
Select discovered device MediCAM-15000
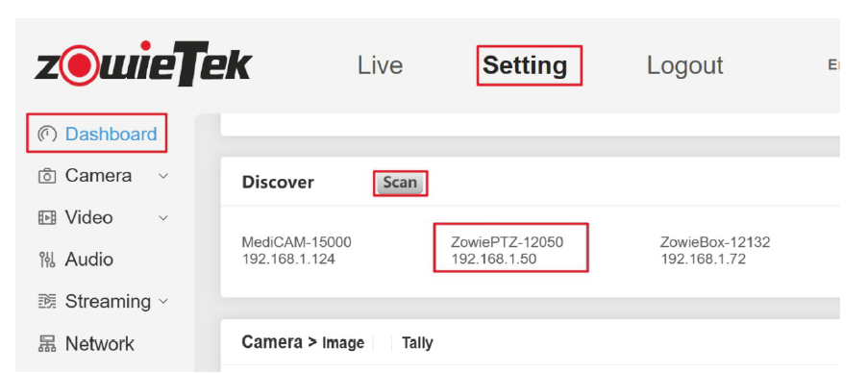coord(297,250)
